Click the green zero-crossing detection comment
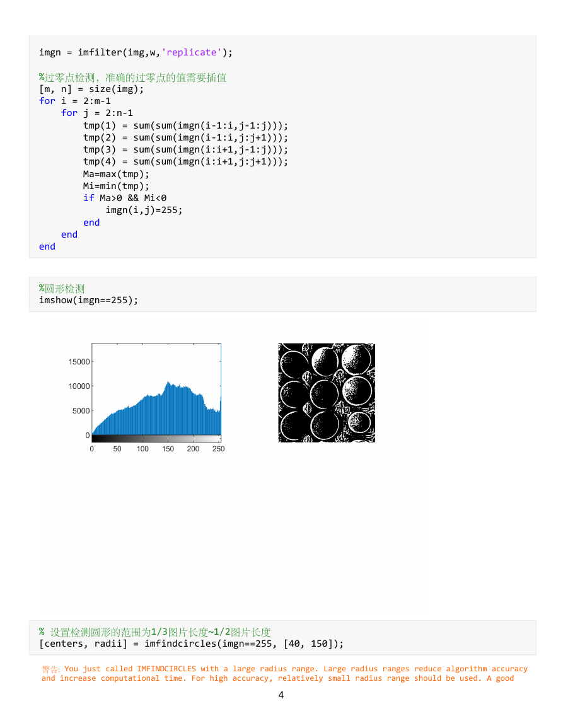563x728 pixels. (133, 78)
